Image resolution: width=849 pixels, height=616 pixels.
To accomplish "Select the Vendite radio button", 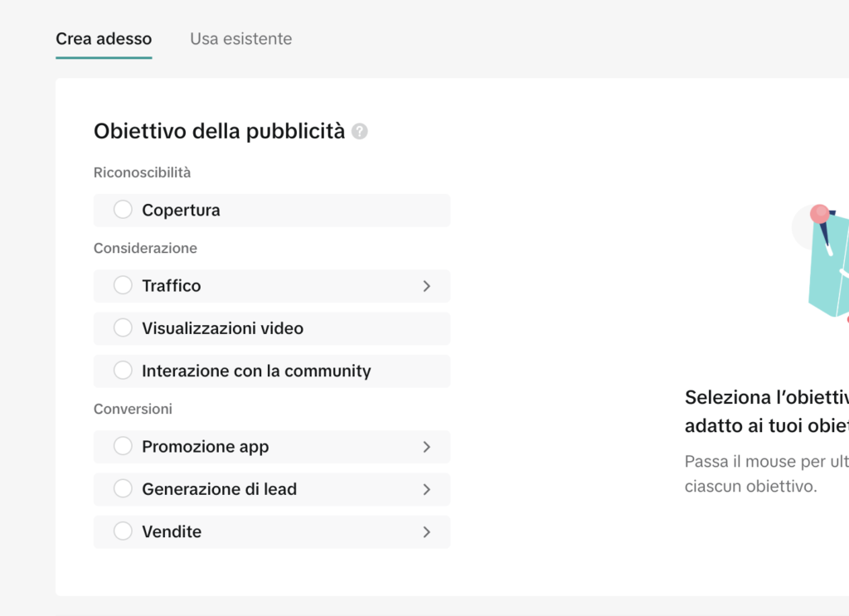I will [x=123, y=531].
